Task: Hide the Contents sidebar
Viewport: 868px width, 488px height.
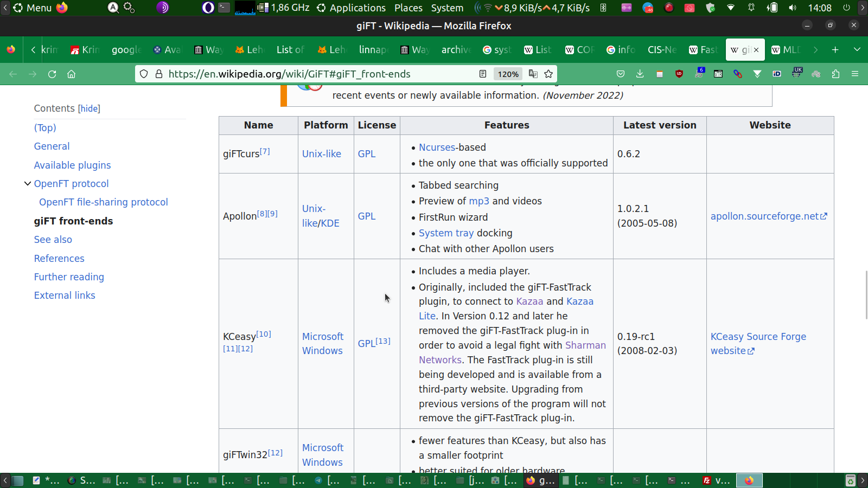Action: (x=89, y=108)
